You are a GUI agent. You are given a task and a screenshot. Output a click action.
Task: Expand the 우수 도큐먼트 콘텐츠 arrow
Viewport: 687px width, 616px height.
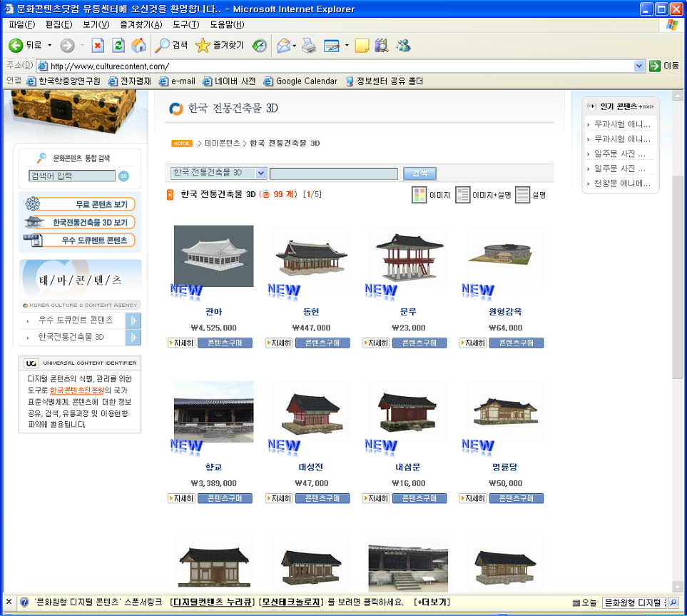pos(133,320)
